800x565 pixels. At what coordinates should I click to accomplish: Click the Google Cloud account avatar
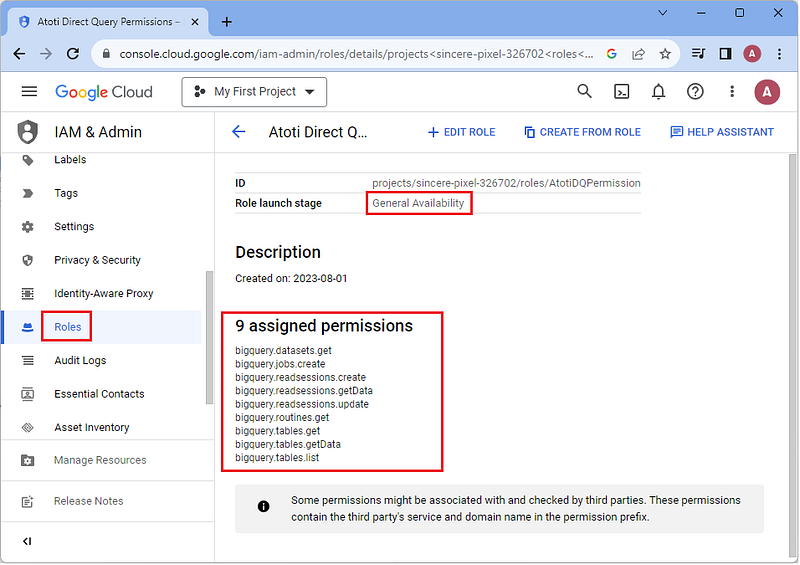click(767, 92)
